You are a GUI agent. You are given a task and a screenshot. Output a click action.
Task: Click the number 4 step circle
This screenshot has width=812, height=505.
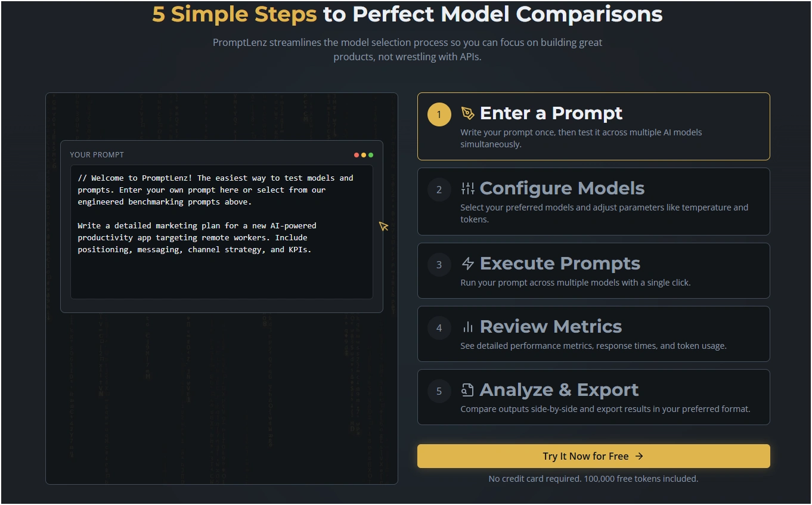[x=439, y=328]
